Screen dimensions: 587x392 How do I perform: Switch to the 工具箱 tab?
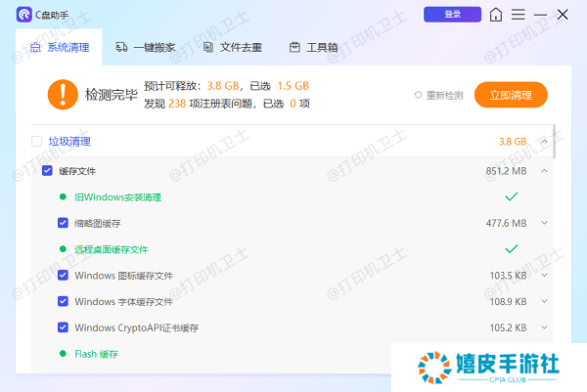click(314, 48)
